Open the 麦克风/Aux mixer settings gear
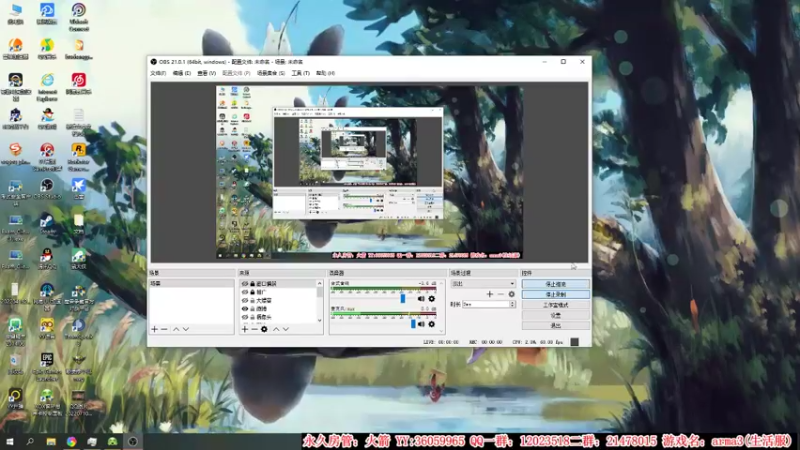This screenshot has width=800, height=450. point(432,324)
